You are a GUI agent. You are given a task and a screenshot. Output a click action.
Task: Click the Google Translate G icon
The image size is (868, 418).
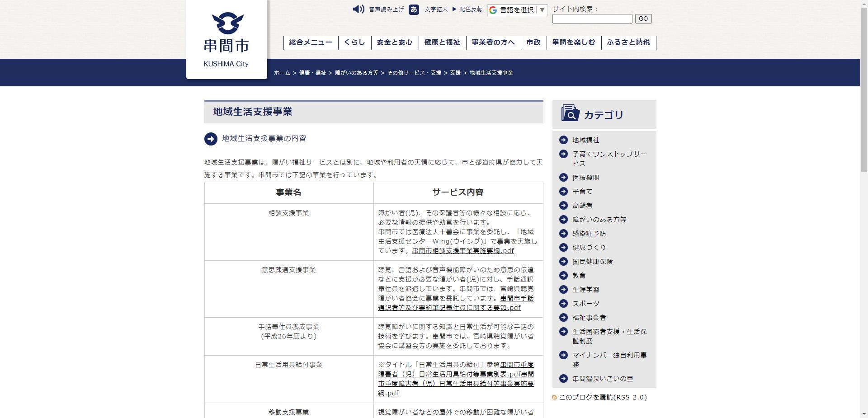pos(492,10)
